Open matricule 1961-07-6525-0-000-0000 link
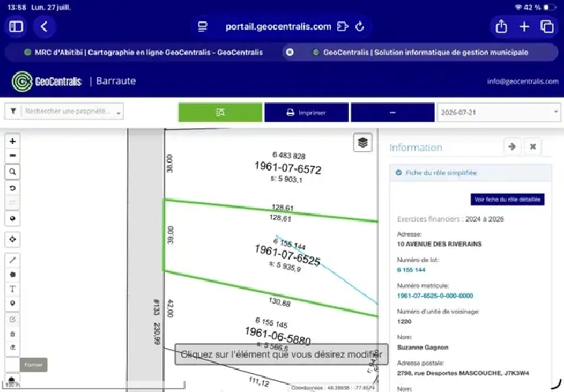 tap(435, 296)
